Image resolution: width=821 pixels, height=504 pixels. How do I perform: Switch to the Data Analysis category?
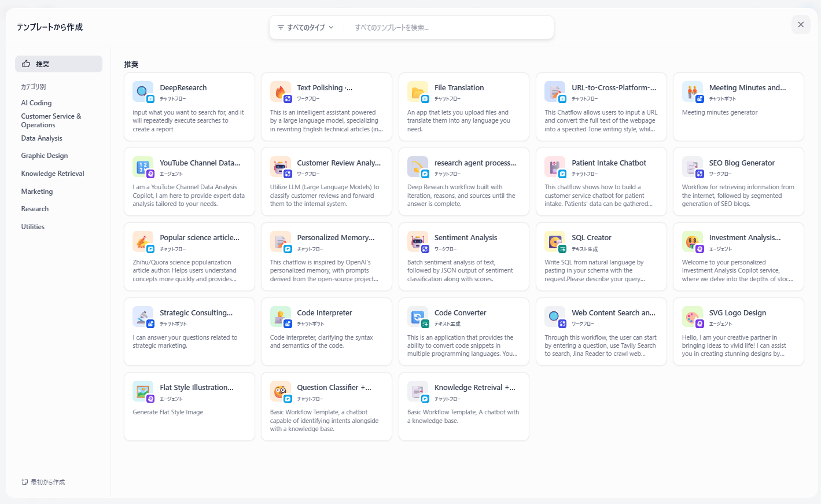coord(42,138)
